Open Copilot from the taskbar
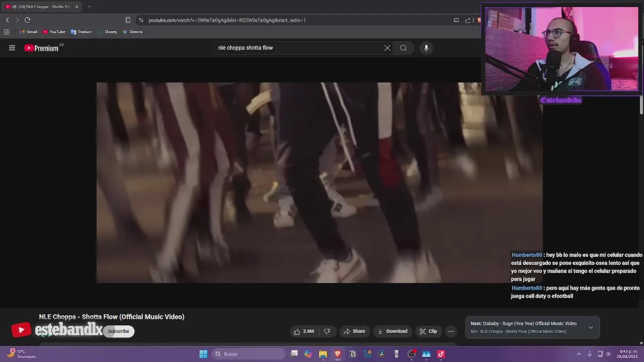Image resolution: width=644 pixels, height=362 pixels. click(x=308, y=354)
